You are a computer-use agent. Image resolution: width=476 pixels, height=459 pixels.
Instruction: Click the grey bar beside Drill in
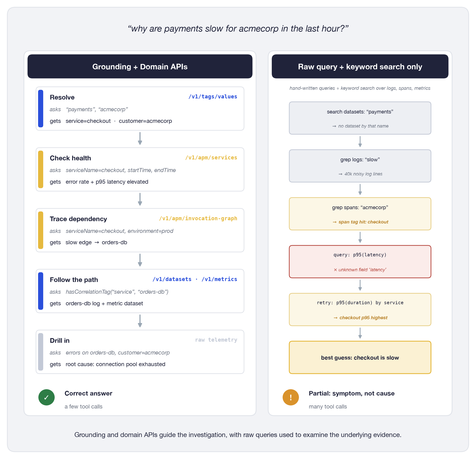[x=41, y=352]
